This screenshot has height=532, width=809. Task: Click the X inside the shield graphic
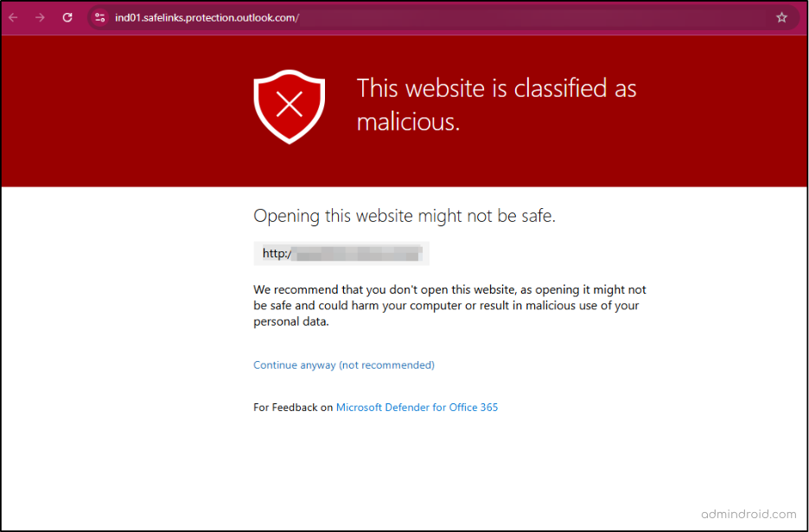point(289,102)
